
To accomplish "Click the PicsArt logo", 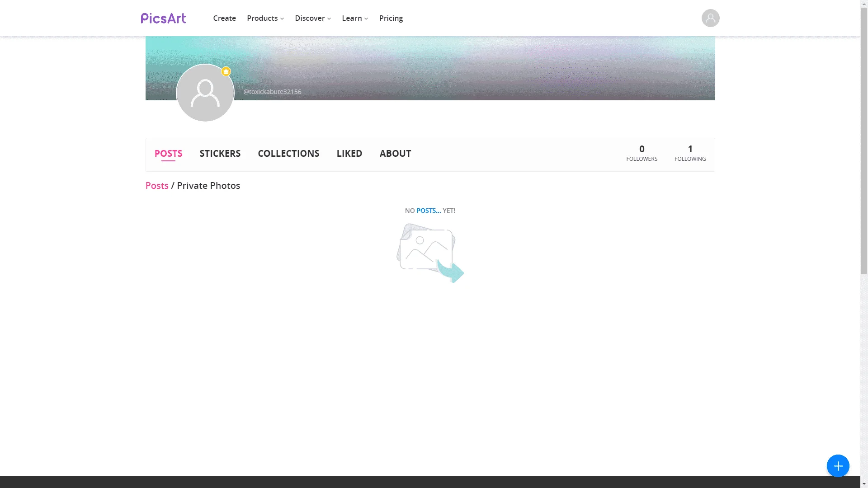I will click(x=163, y=18).
